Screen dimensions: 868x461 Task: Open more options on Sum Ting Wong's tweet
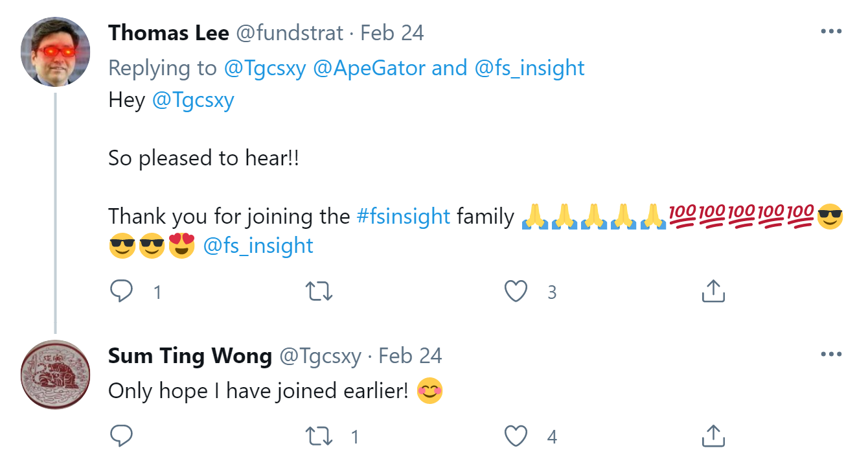830,355
